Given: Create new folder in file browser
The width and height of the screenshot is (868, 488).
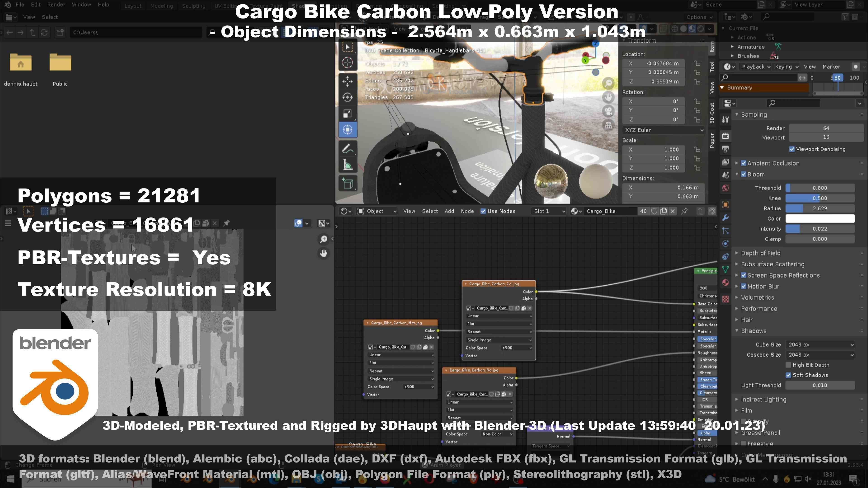Looking at the screenshot, I should point(60,33).
